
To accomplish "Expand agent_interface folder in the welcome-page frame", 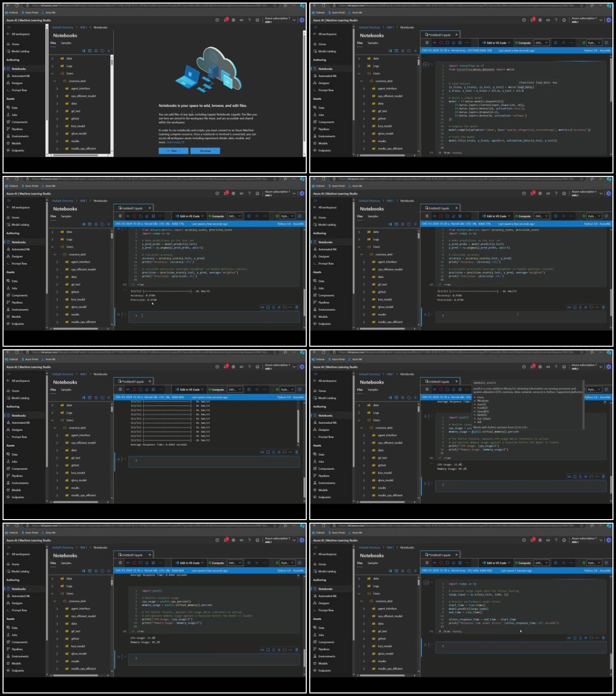I will tap(57, 88).
